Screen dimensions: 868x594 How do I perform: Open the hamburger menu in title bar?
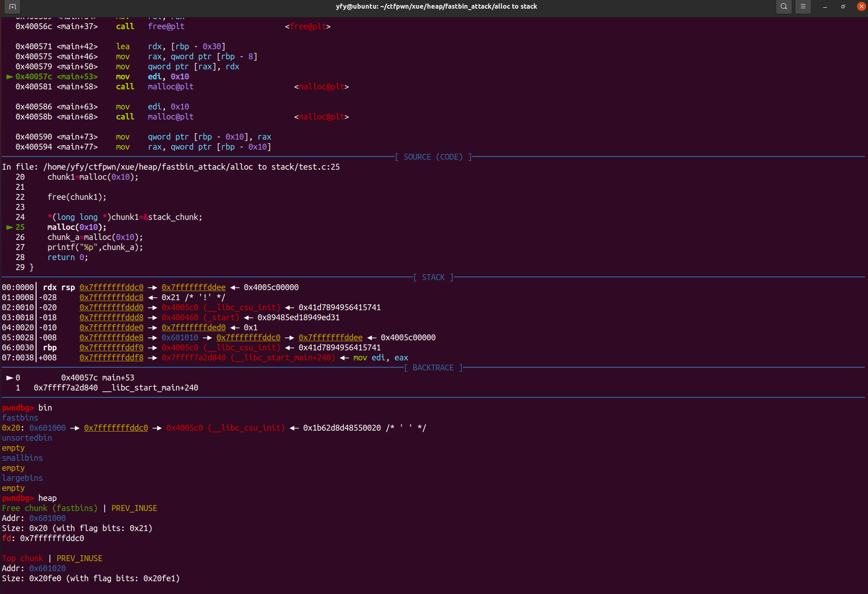click(803, 6)
